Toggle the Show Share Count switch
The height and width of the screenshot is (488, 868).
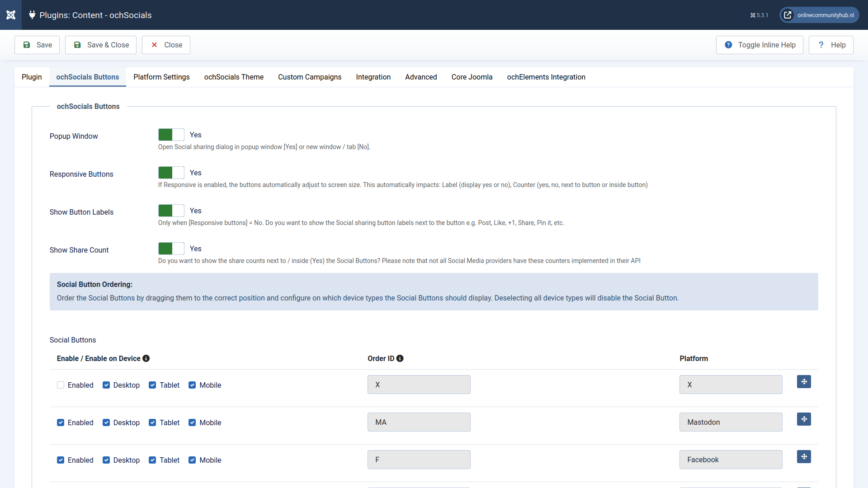coord(171,249)
